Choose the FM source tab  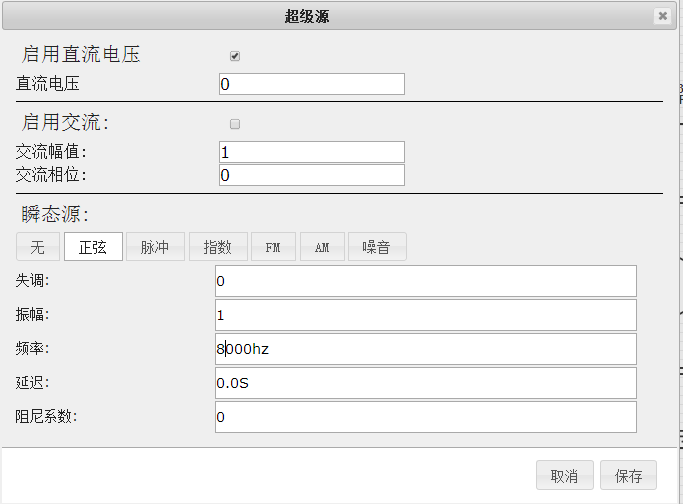click(x=274, y=247)
